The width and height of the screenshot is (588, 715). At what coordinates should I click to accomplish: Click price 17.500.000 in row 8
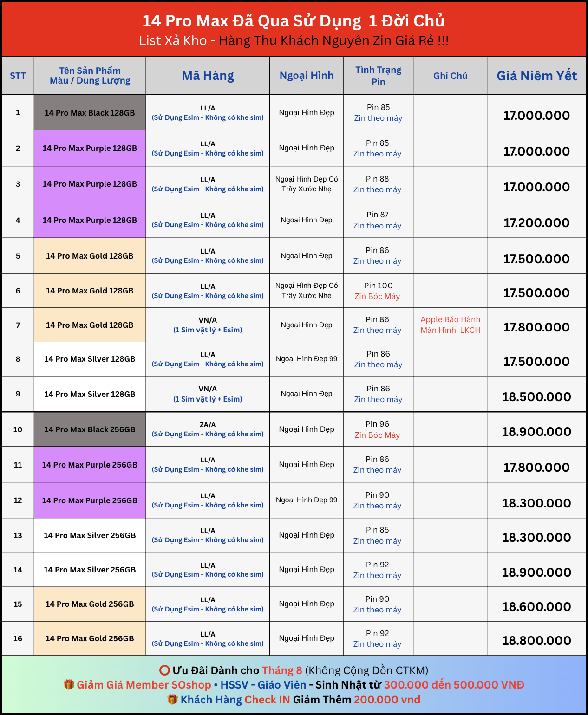pyautogui.click(x=537, y=362)
